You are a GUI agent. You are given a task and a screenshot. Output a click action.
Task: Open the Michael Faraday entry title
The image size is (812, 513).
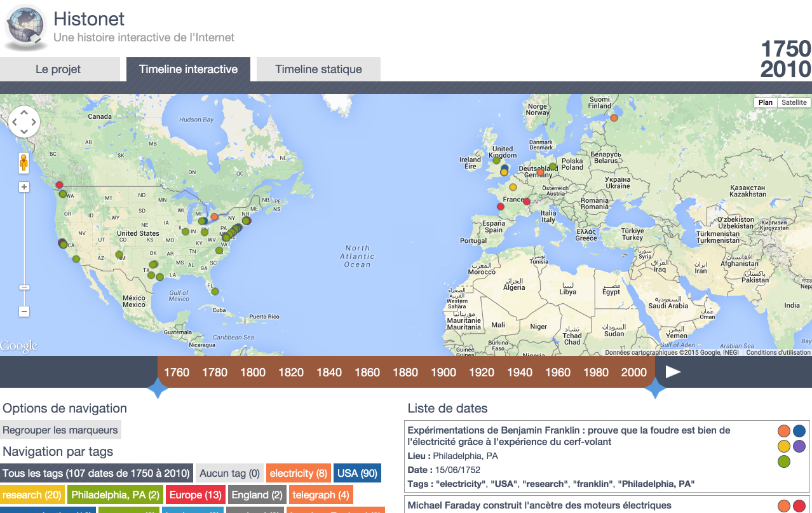[x=539, y=505]
